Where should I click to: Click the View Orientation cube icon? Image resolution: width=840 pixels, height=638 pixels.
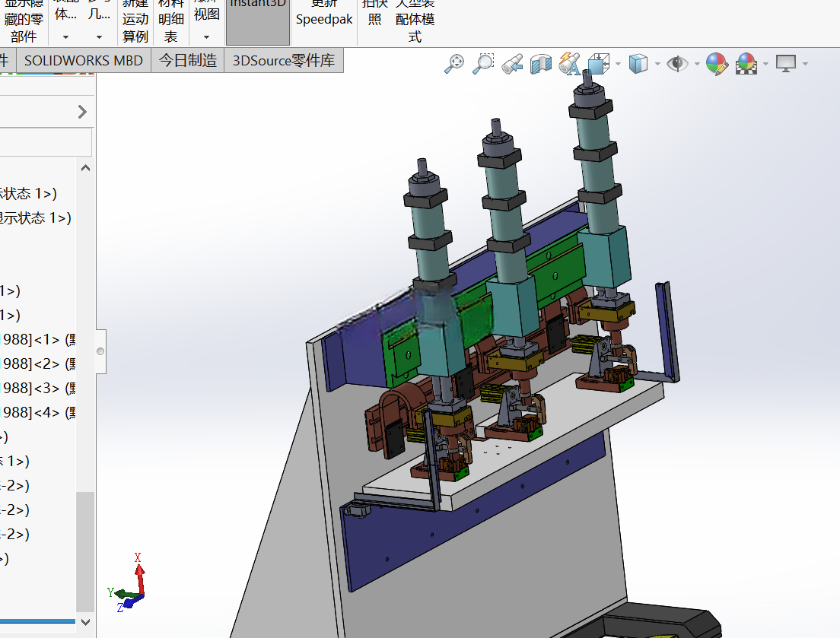(598, 64)
